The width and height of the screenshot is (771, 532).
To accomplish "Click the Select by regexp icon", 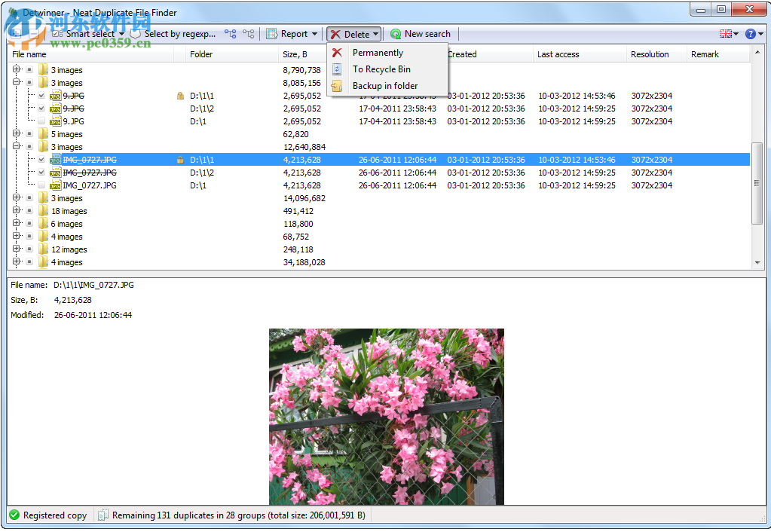I will [135, 33].
